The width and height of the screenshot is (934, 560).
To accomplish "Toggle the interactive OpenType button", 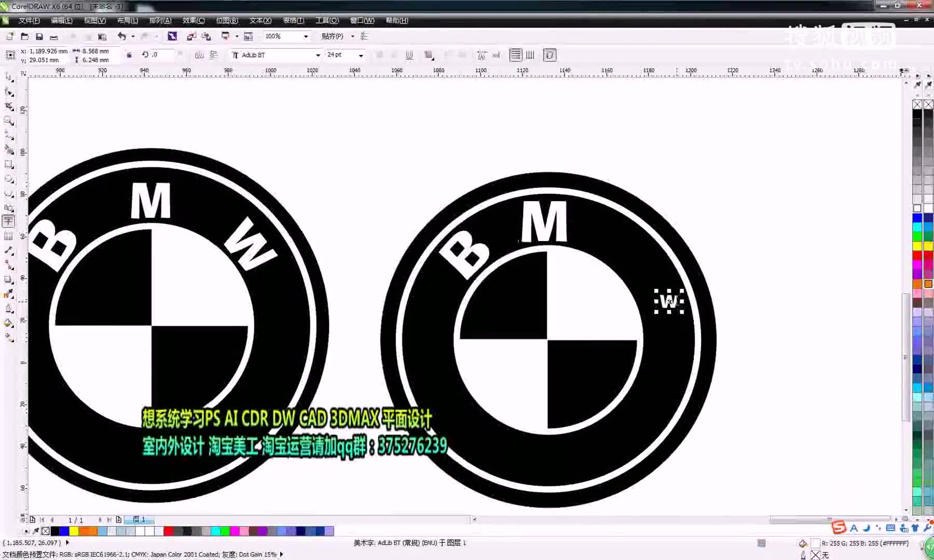I will 550,55.
